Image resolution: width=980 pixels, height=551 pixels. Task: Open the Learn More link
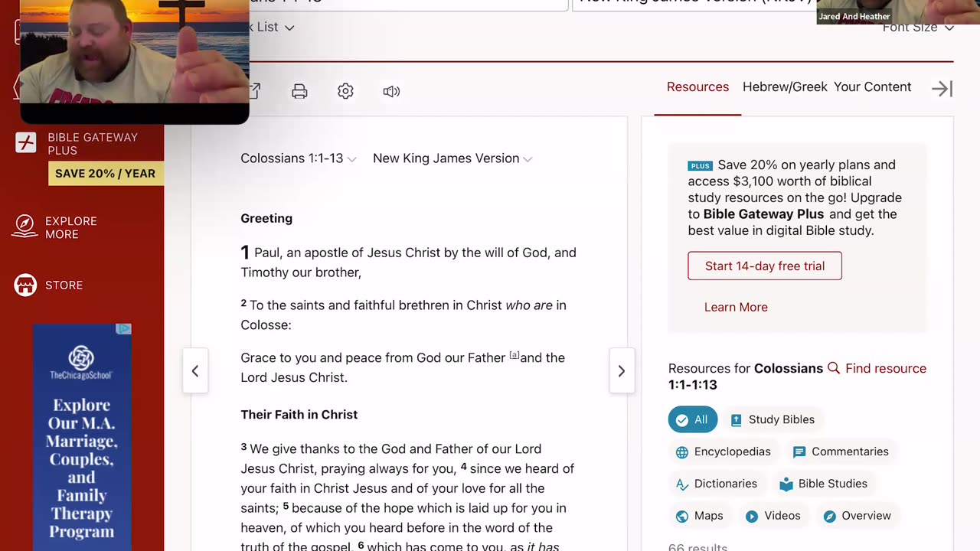(736, 307)
